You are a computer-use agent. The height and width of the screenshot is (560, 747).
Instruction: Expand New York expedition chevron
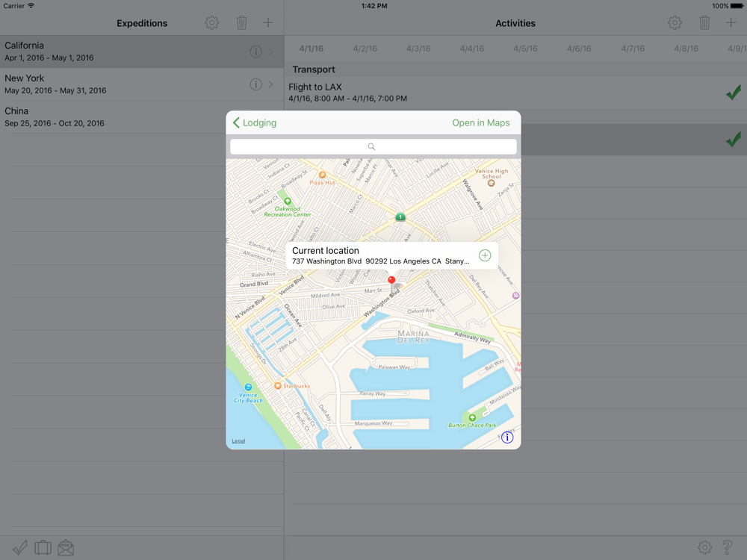[271, 84]
